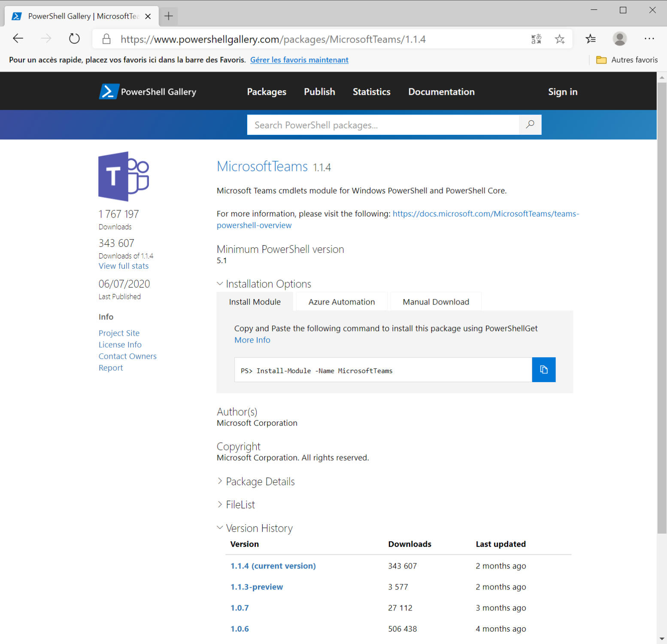
Task: Open the user profile avatar
Action: tap(619, 39)
